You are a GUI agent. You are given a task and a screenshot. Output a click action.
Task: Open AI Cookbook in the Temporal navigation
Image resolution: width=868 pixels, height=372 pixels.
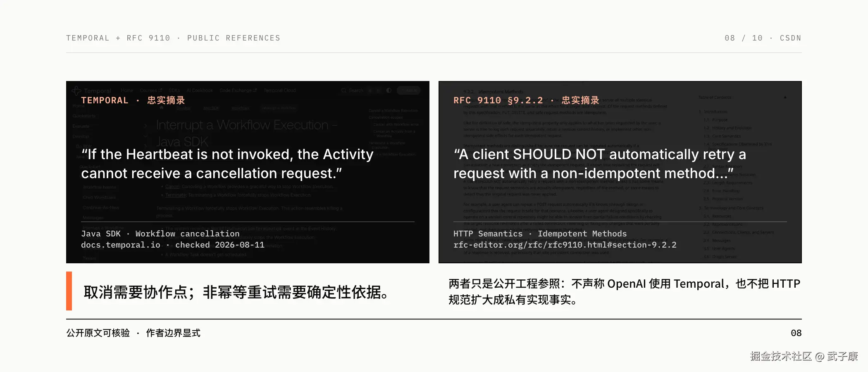199,90
